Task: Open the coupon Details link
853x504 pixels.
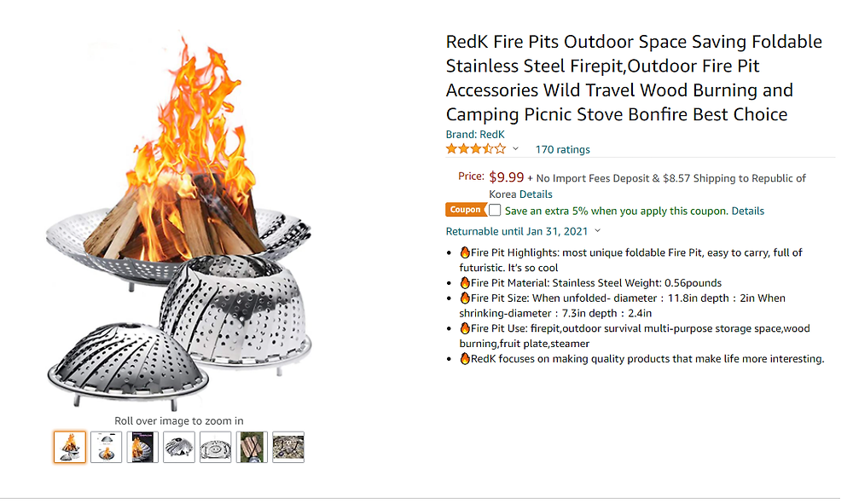Action: [x=747, y=211]
